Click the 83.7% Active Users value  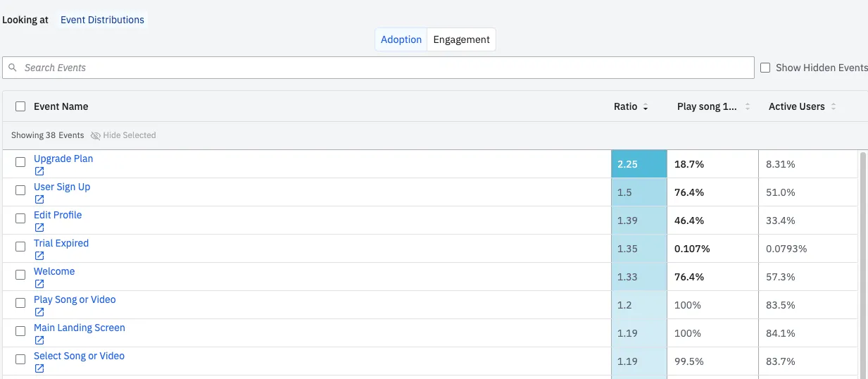pyautogui.click(x=781, y=361)
